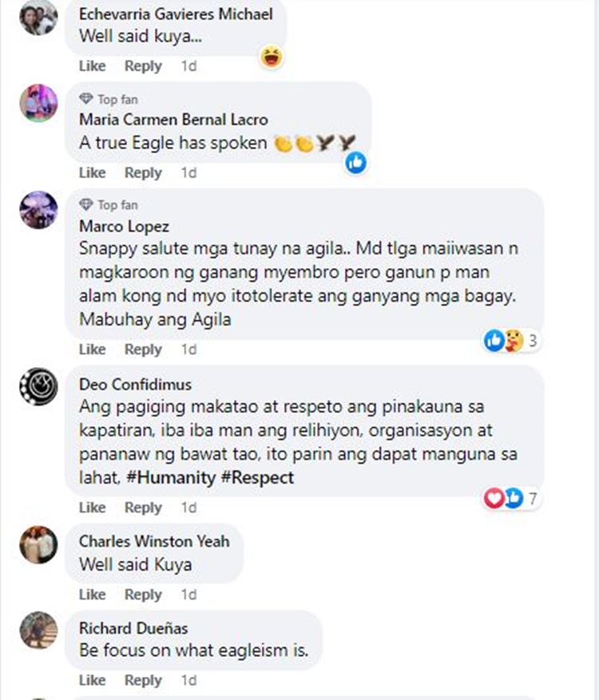
Task: Open Charles Winston Yeah's profile name
Action: [154, 541]
